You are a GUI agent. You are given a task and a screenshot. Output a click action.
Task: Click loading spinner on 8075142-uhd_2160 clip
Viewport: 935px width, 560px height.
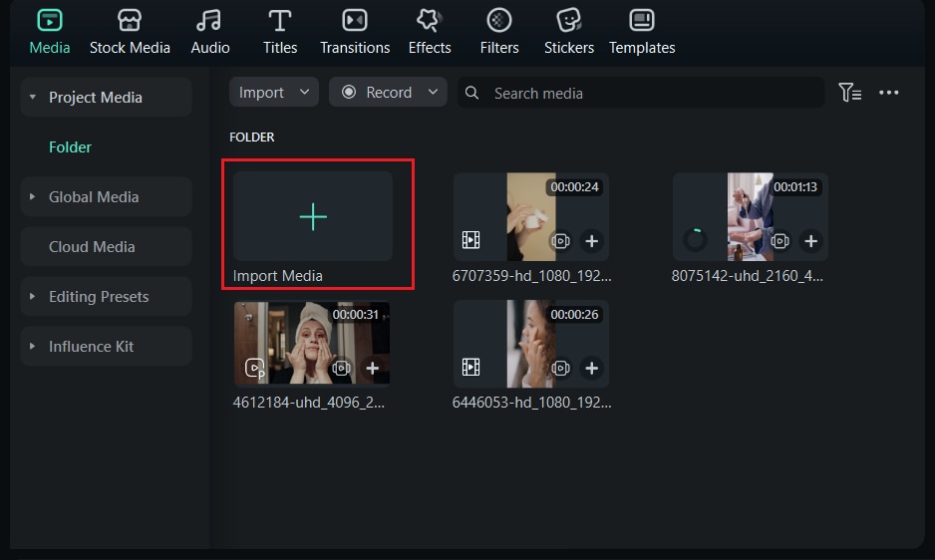click(x=695, y=240)
